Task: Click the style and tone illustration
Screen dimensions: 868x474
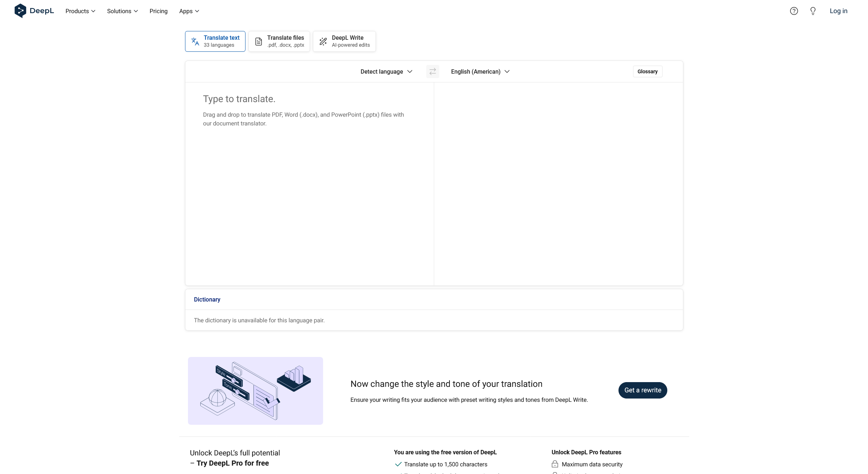Action: tap(255, 391)
